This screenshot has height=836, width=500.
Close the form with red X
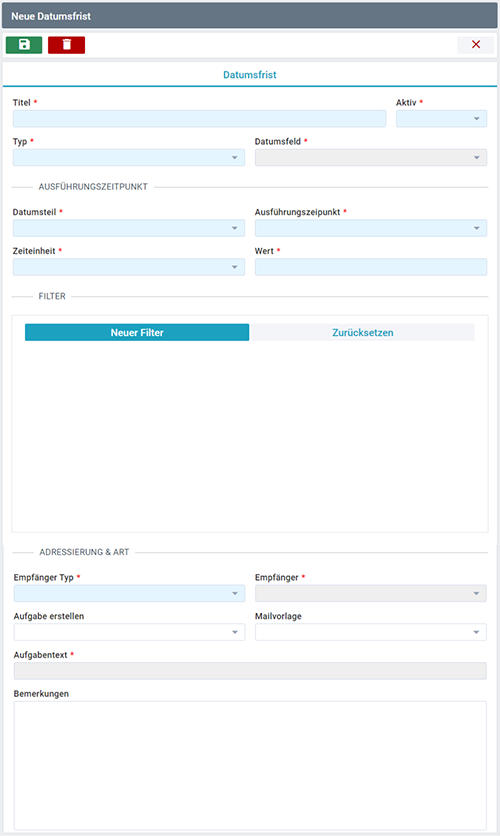pyautogui.click(x=476, y=45)
